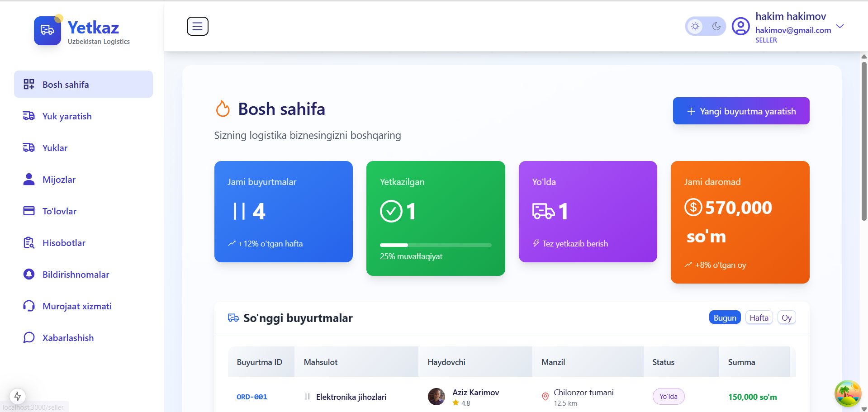The width and height of the screenshot is (868, 412).
Task: Click trend arrow icon beside +12% o'tgan hafta
Action: 232,243
